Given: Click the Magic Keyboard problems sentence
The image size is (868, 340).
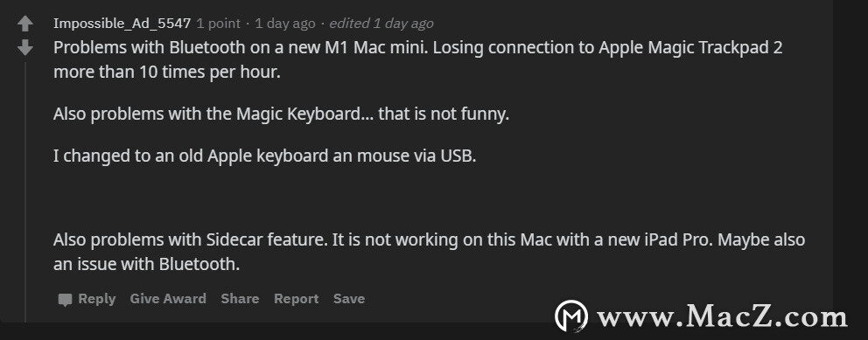Looking at the screenshot, I should pos(281,114).
